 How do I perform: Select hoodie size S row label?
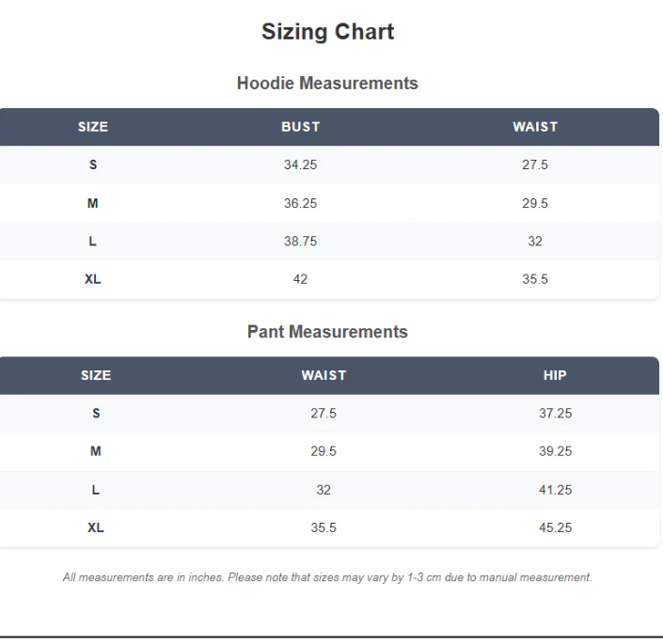[93, 165]
